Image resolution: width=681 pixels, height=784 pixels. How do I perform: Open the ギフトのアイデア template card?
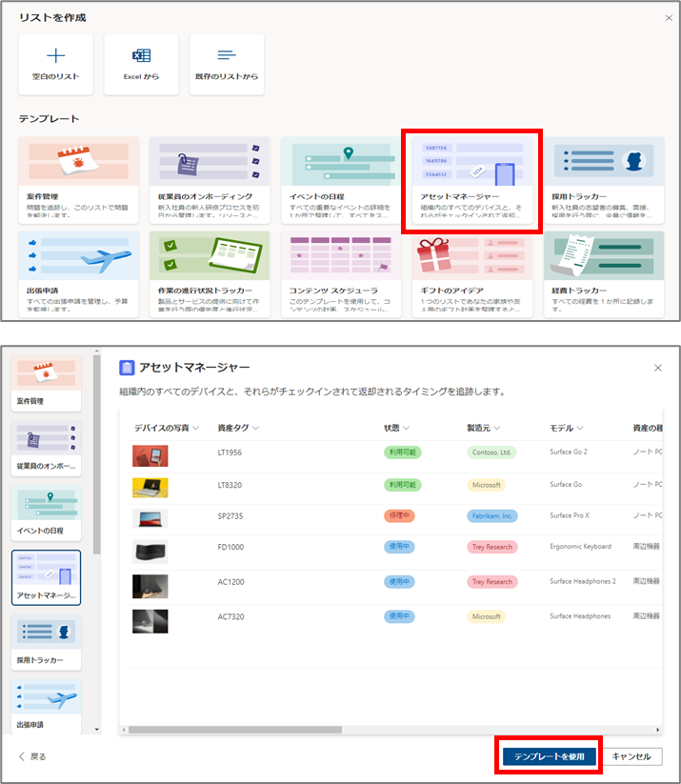point(472,274)
